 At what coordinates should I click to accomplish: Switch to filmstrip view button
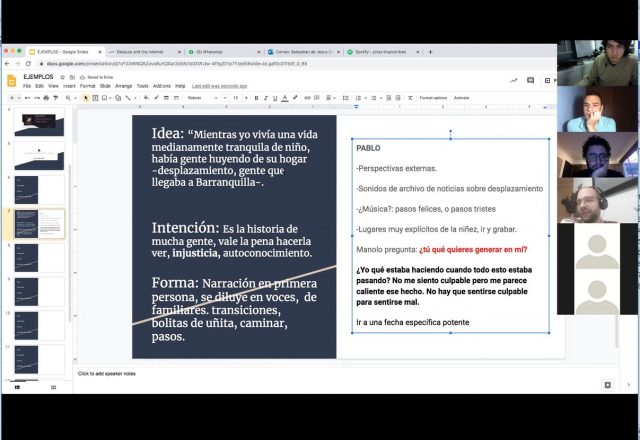click(x=17, y=386)
